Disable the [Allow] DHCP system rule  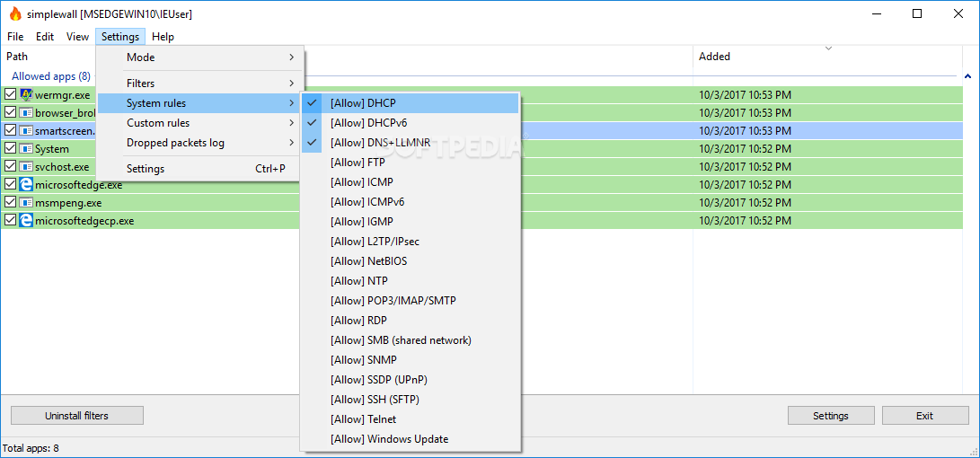[410, 103]
